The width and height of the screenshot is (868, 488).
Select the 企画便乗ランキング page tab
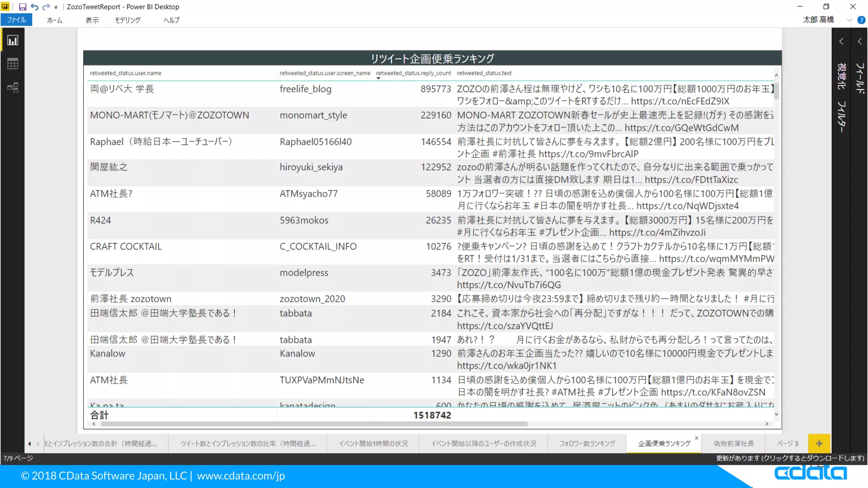pyautogui.click(x=664, y=444)
